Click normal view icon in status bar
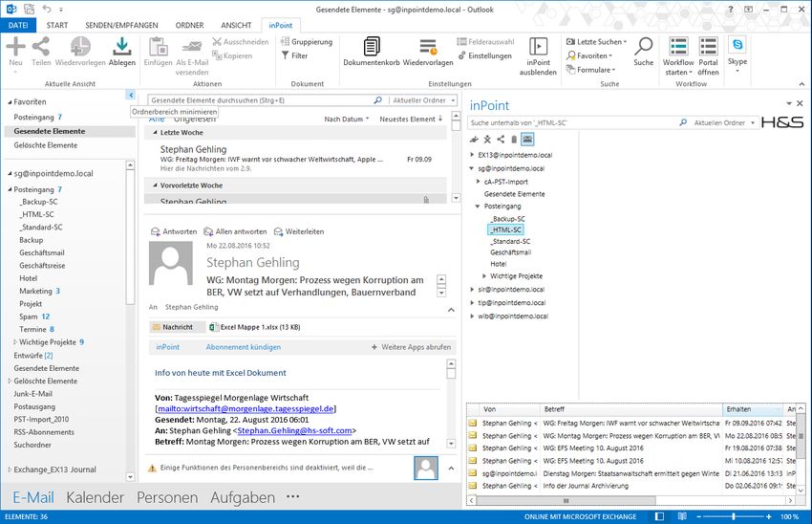The height and width of the screenshot is (524, 812). point(659,516)
